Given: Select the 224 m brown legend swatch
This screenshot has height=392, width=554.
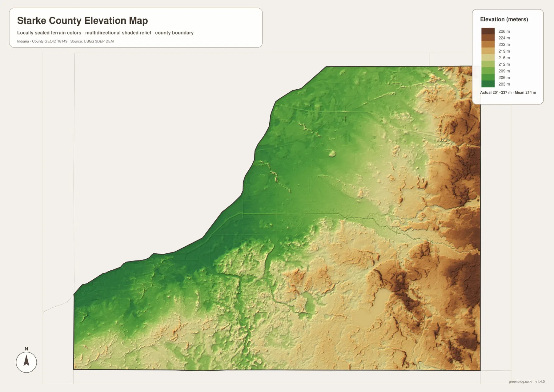Looking at the screenshot, I should (488, 38).
